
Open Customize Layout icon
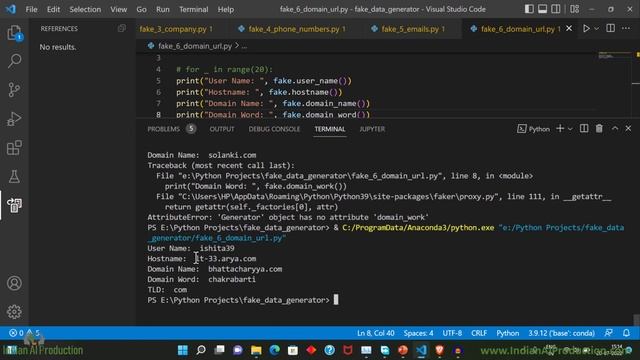(x=574, y=9)
